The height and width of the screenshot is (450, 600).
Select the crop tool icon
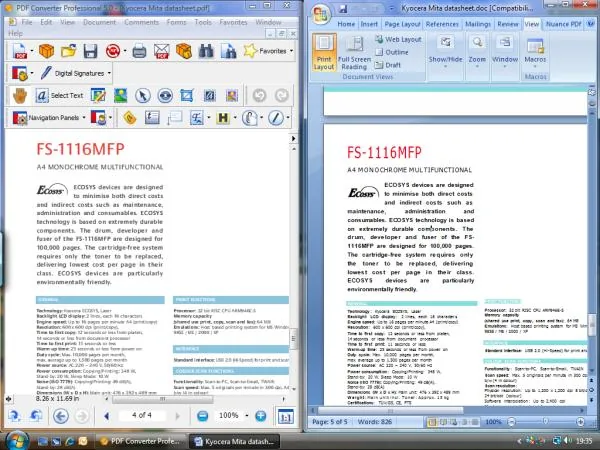coord(187,95)
